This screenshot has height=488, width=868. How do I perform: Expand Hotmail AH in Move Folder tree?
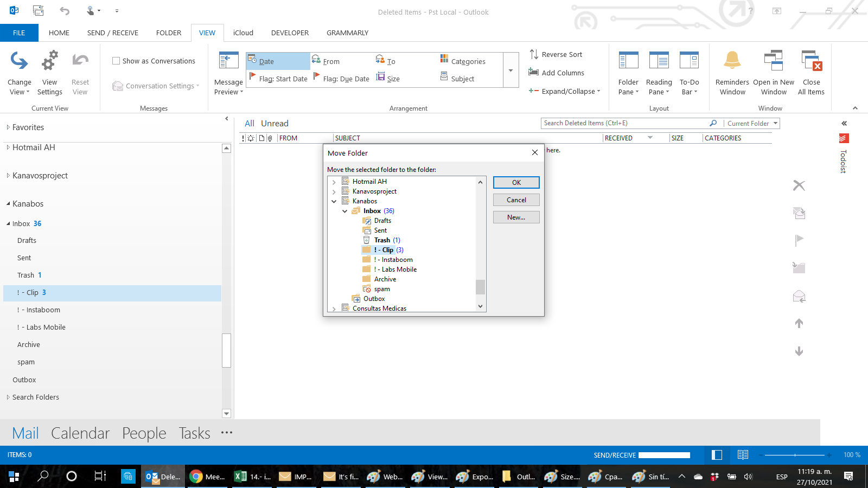(334, 182)
